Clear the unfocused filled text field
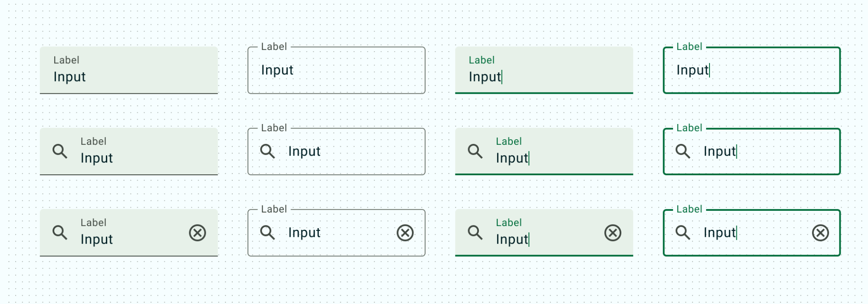The height and width of the screenshot is (304, 868). (x=198, y=233)
